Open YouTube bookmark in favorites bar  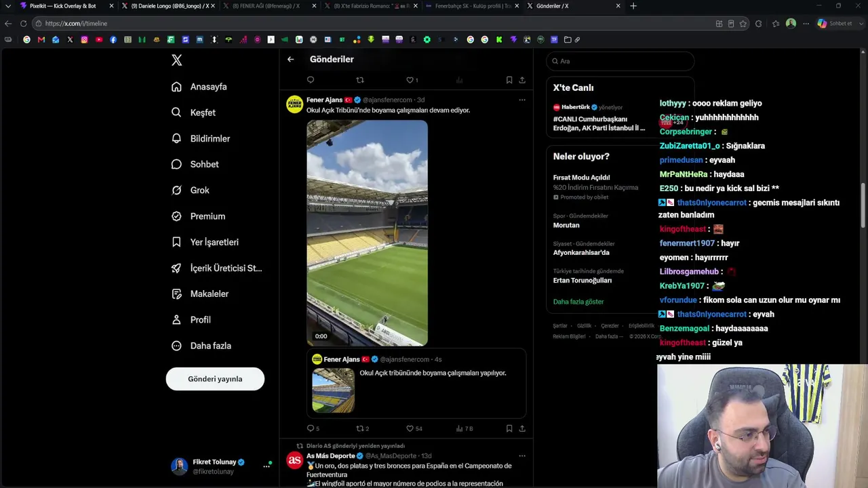click(99, 40)
